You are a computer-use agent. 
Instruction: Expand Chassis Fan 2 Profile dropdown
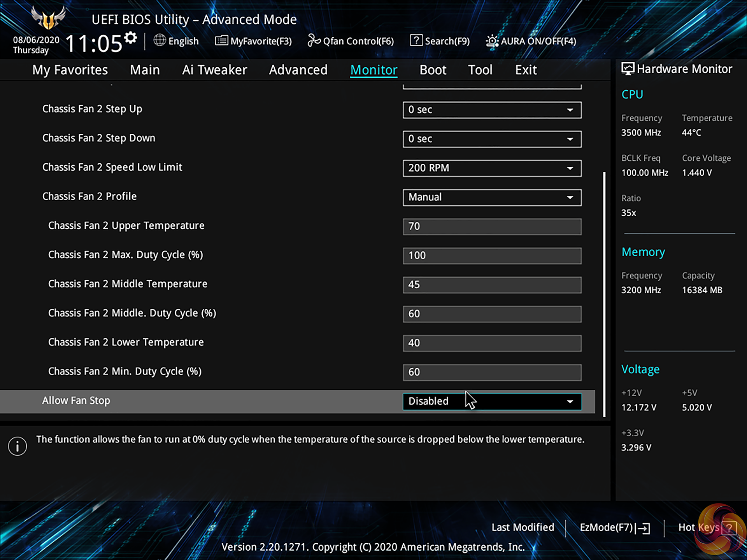[492, 197]
